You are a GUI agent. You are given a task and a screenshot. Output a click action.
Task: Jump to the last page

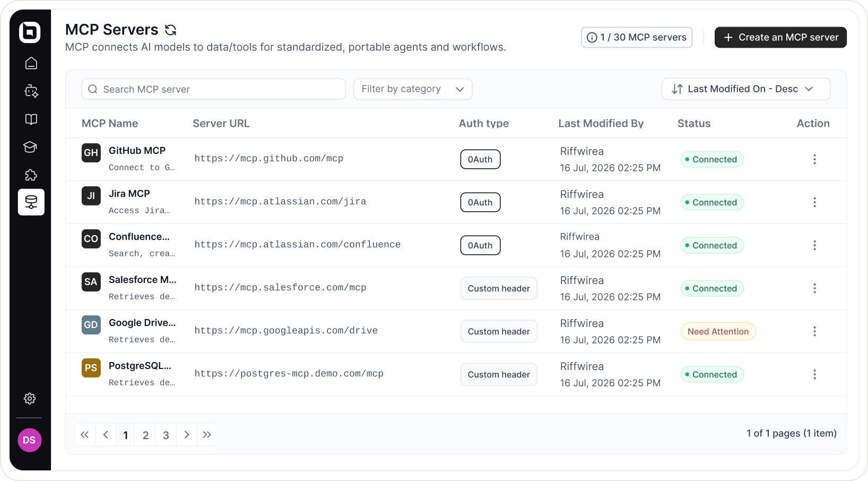click(x=207, y=435)
